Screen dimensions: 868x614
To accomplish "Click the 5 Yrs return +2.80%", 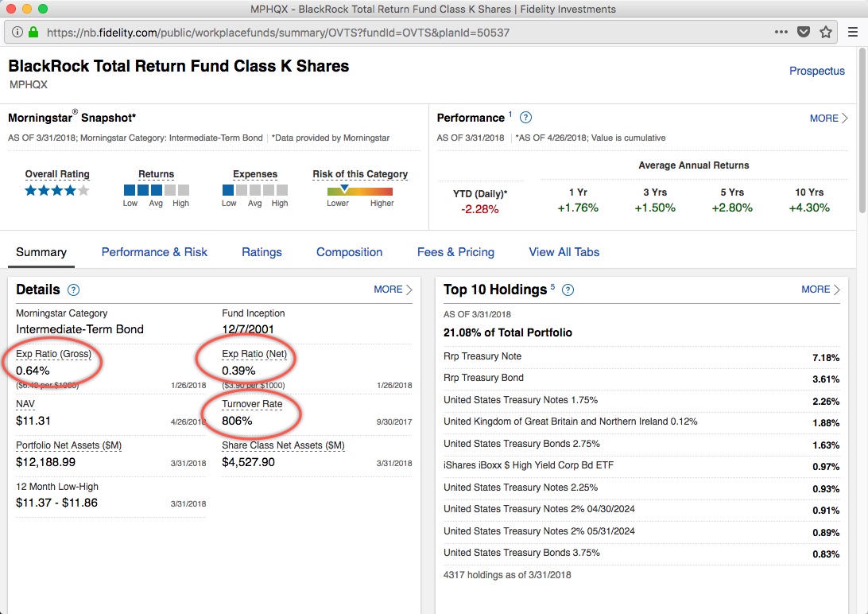I will [732, 208].
